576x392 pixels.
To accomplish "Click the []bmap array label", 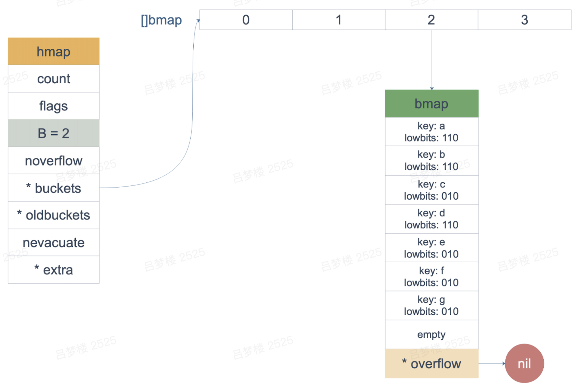I will 161,20.
